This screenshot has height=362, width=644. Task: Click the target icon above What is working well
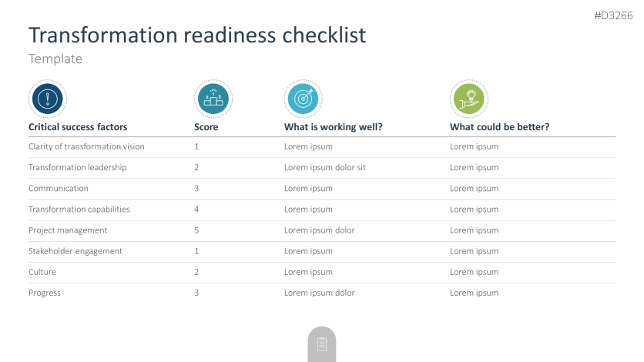tap(303, 98)
